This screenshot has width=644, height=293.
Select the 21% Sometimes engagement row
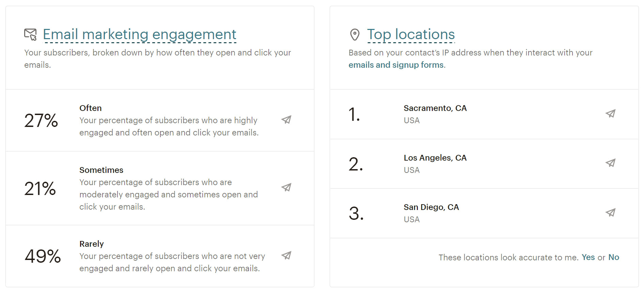(x=160, y=188)
